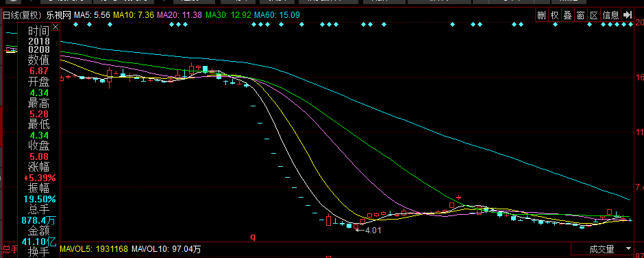
Task: Click the 数值 value 6.87
Action: click(38, 71)
